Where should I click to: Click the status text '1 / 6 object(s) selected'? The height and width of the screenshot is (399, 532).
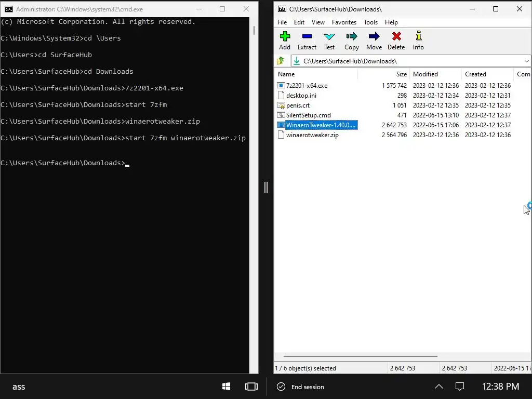coord(305,368)
